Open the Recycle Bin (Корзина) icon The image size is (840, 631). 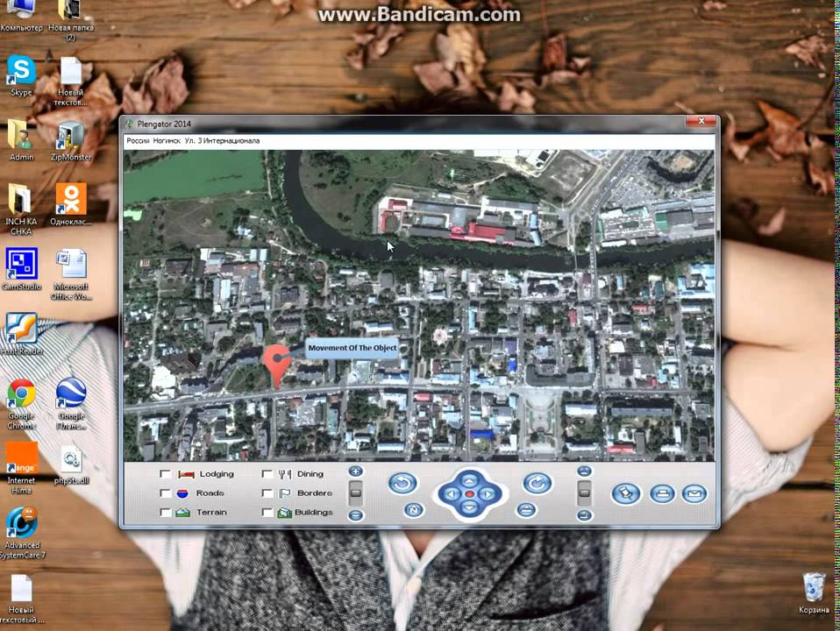[814, 593]
